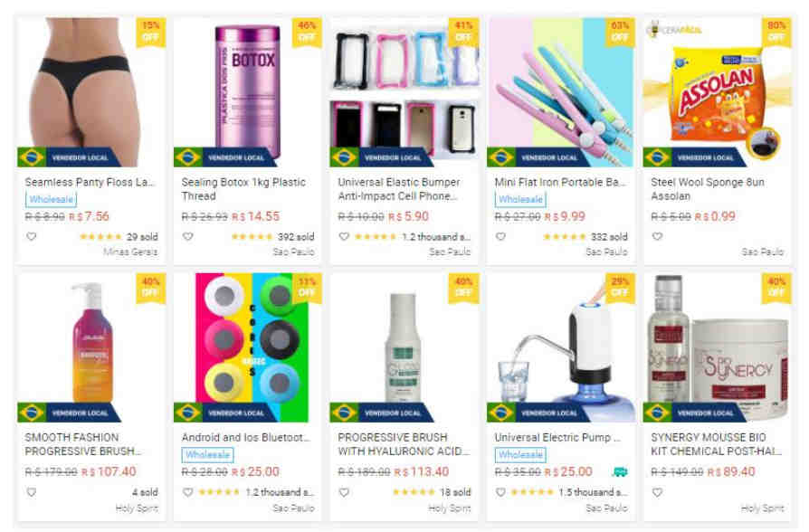Click Vendedor Local banner on Synergy Mousse

coord(694,413)
